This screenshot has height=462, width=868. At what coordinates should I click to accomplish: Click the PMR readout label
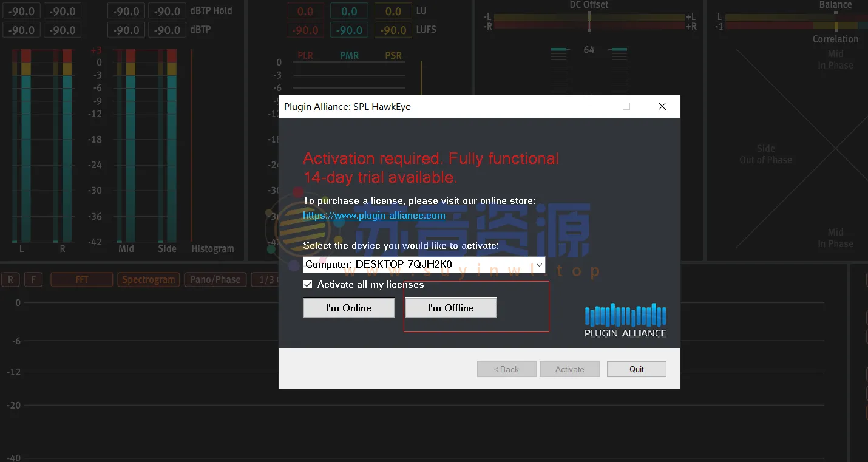click(349, 56)
